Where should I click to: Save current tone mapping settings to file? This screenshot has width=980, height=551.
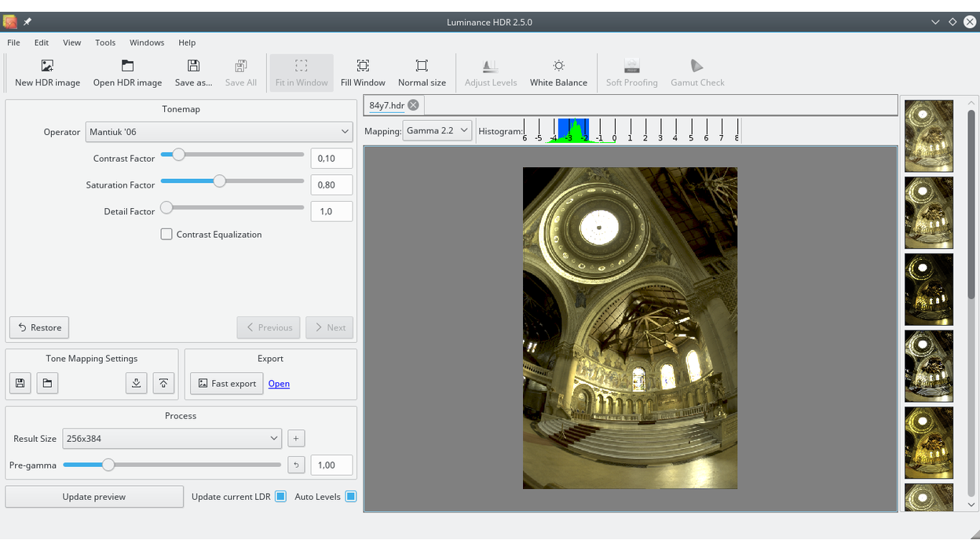point(20,383)
